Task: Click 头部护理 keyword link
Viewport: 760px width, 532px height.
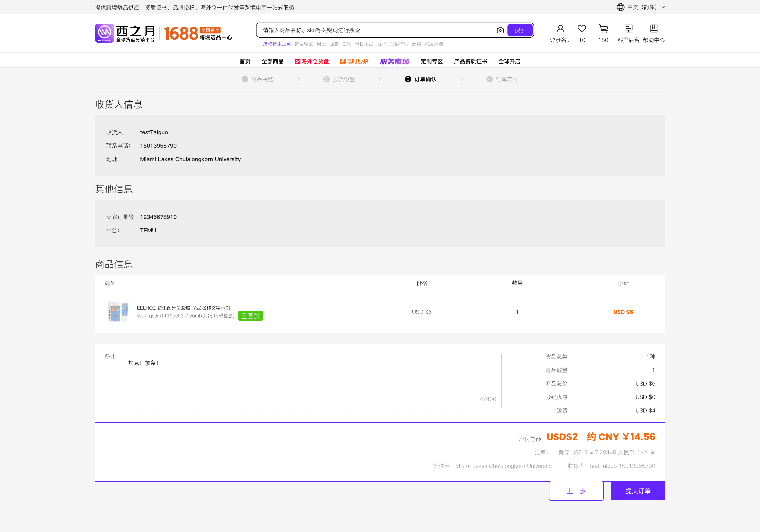Action: tap(399, 44)
